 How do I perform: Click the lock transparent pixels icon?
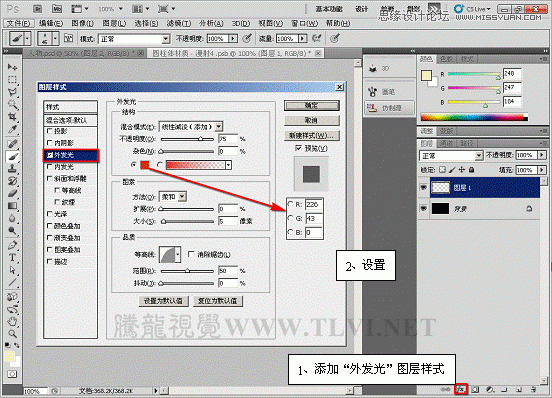coord(443,170)
